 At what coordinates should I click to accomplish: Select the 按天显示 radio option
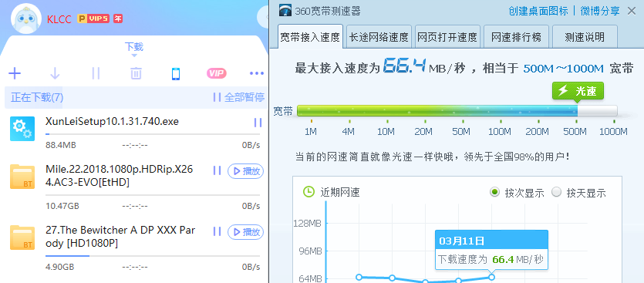tap(557, 192)
